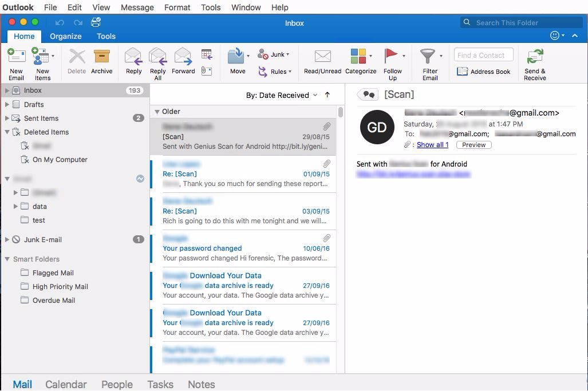Click the sync status icon in folder pane

coord(140,179)
